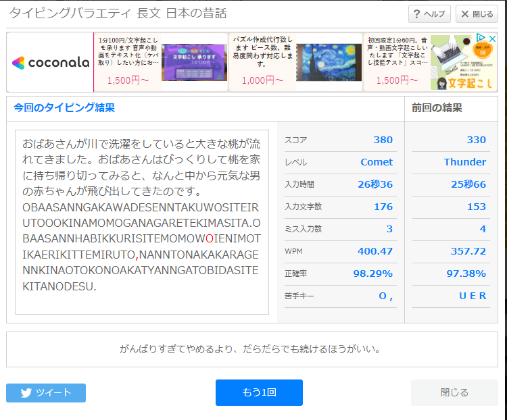Image resolution: width=507 pixels, height=420 pixels.
Task: Click the 25秒66 previous time value
Action: click(468, 184)
